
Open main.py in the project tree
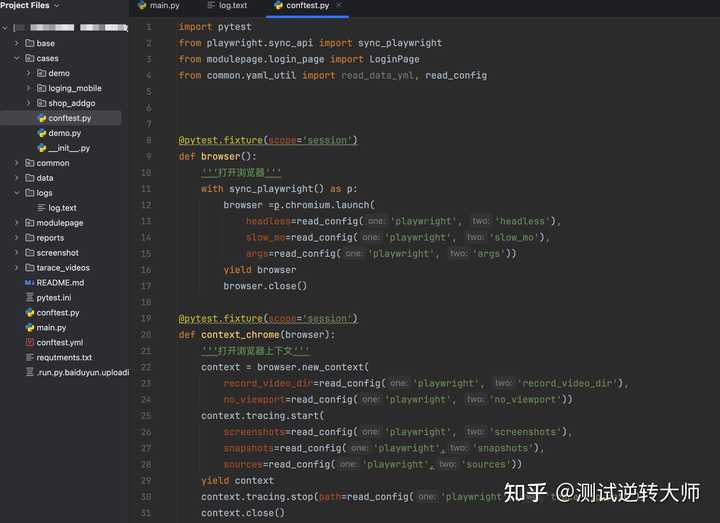[51, 327]
